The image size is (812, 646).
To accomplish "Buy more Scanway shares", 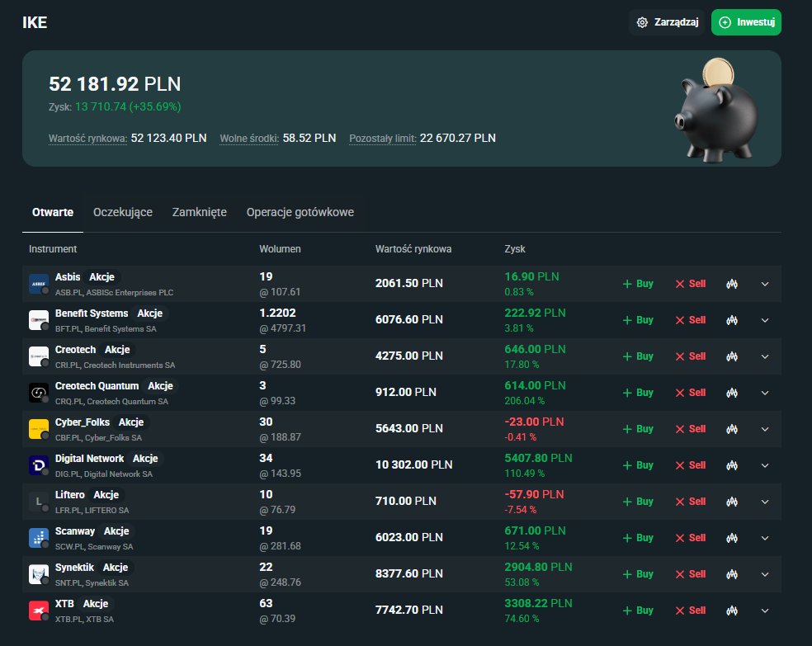I will (x=638, y=537).
